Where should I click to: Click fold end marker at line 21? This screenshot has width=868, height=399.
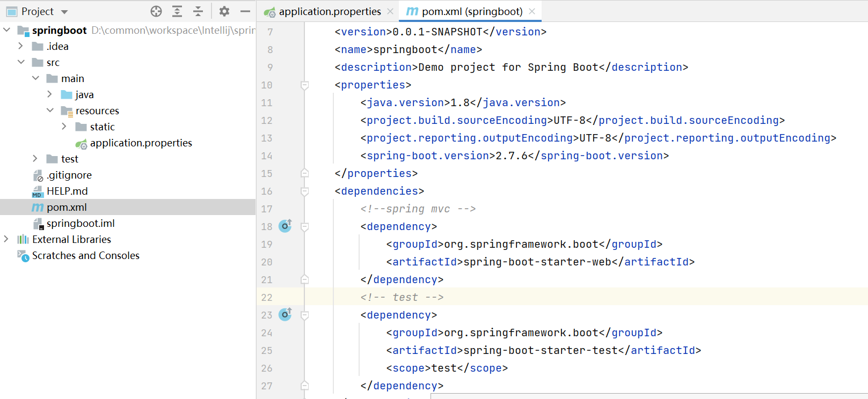tap(304, 279)
